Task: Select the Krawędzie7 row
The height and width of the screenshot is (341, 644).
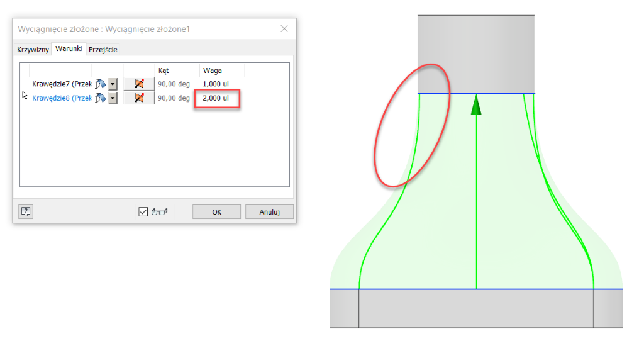Action: [x=61, y=84]
